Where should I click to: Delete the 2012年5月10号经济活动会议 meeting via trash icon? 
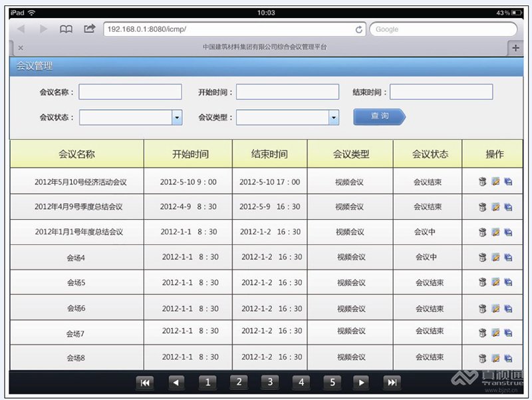pyautogui.click(x=483, y=182)
